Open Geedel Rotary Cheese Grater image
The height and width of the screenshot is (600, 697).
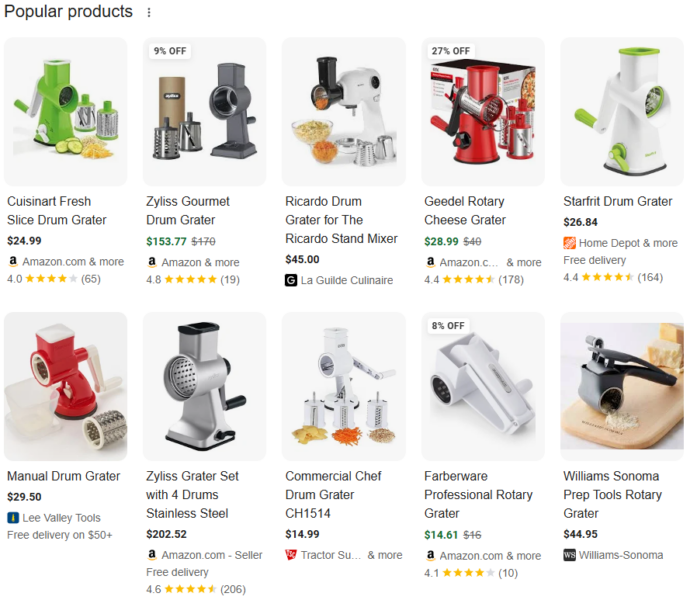[483, 112]
